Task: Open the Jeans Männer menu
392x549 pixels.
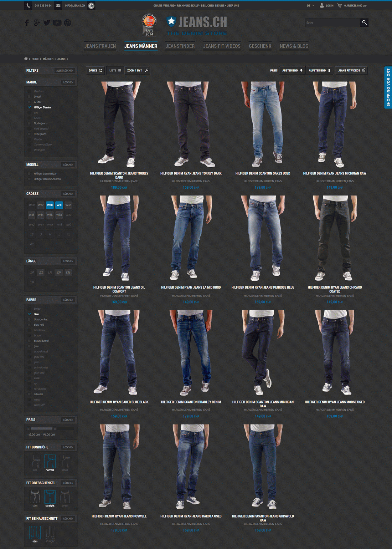Action: 141,46
